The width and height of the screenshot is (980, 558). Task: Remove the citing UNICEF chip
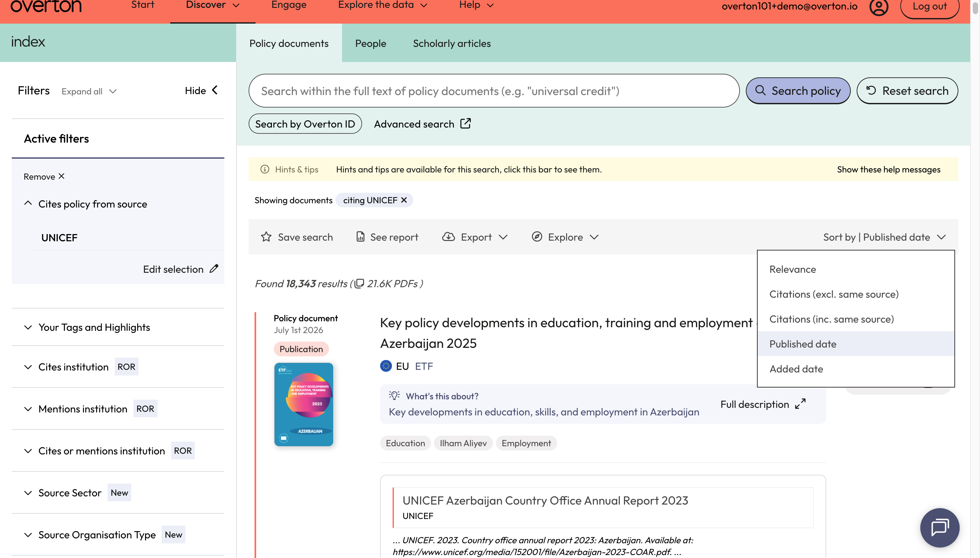click(x=403, y=200)
